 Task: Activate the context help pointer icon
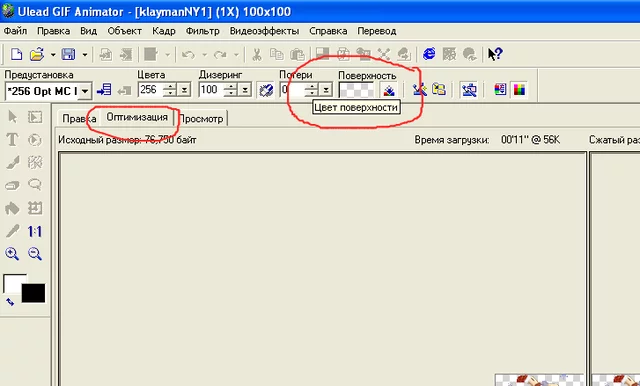(495, 53)
